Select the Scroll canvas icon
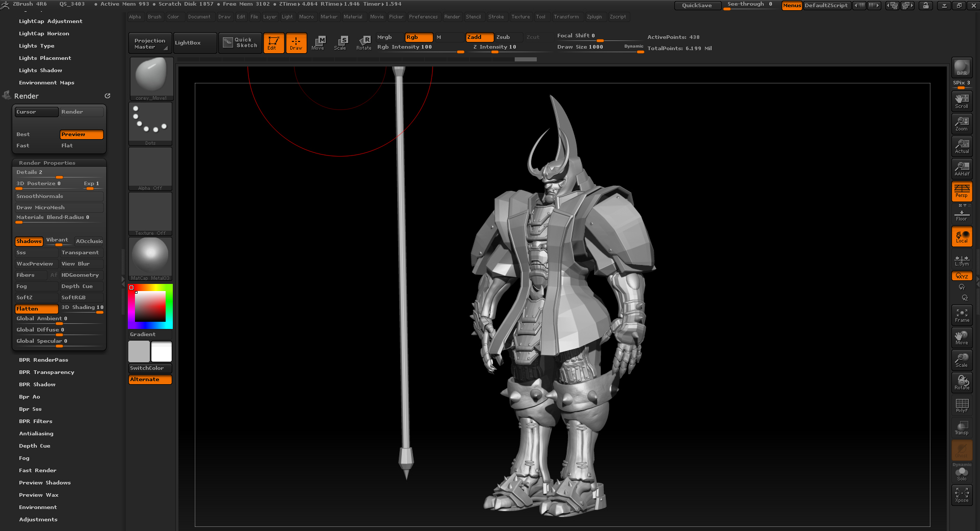Screen dimensions: 980x531 (x=962, y=101)
